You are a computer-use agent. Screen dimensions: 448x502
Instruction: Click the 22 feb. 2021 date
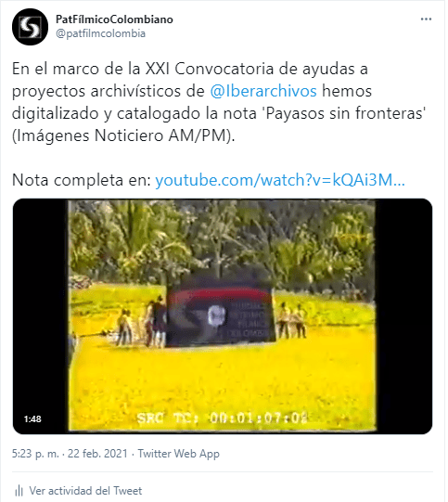pos(97,454)
